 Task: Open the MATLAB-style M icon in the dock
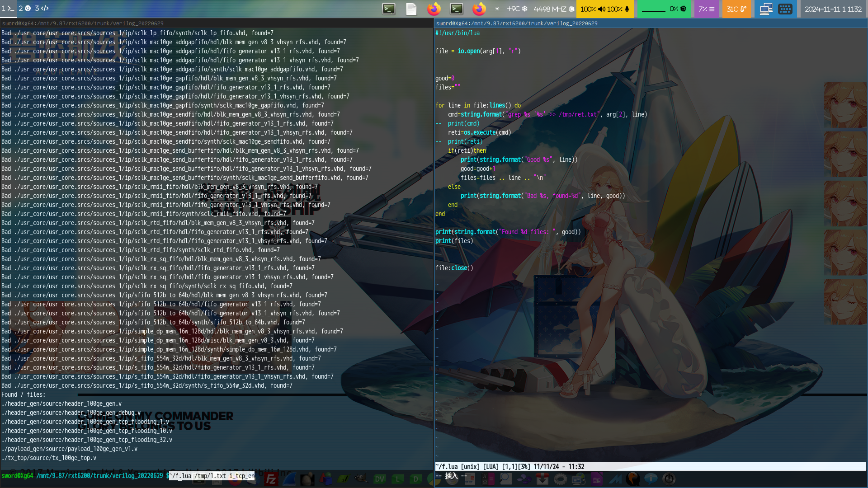(615, 479)
